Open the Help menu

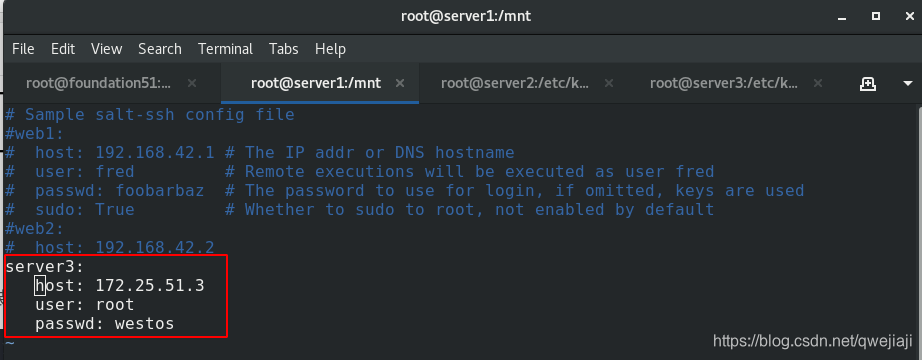pyautogui.click(x=330, y=49)
